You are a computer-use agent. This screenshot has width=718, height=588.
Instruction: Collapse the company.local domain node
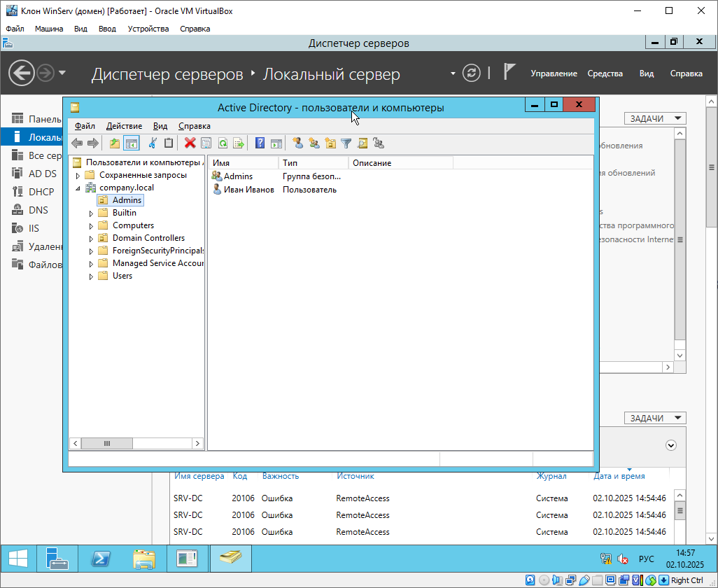click(78, 188)
